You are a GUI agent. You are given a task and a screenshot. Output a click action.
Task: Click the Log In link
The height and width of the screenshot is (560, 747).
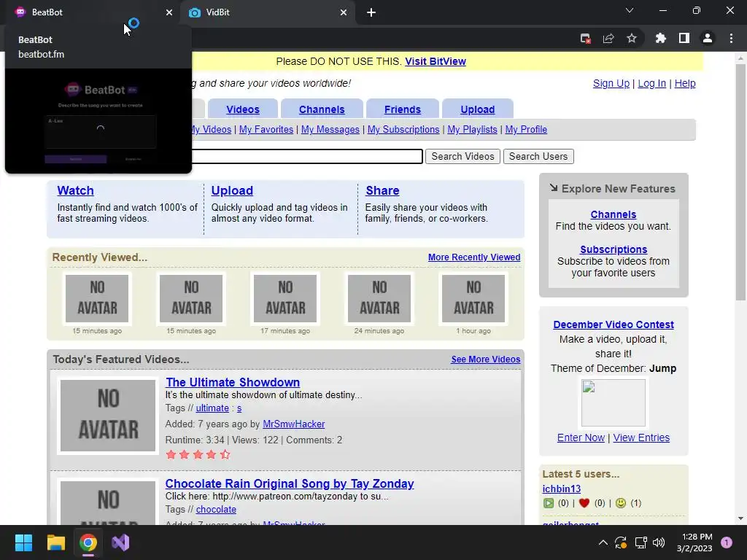[x=651, y=83]
